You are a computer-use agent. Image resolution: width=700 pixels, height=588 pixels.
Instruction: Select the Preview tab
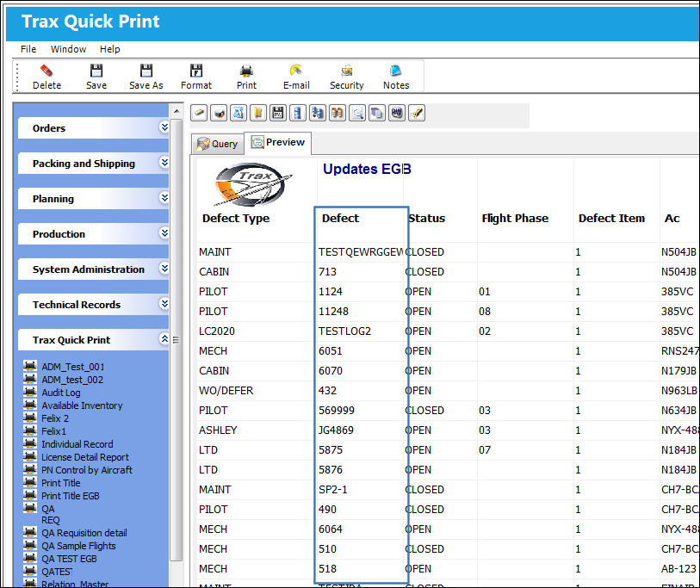point(278,143)
